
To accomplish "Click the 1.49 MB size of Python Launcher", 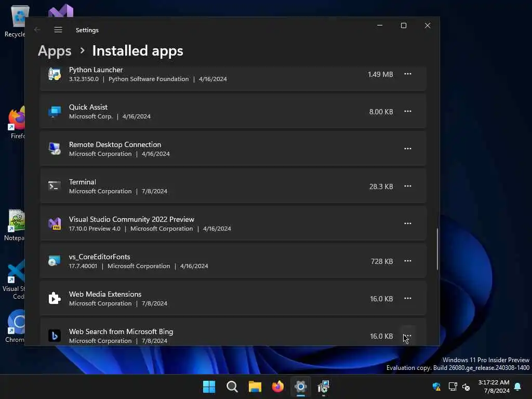I will (380, 74).
